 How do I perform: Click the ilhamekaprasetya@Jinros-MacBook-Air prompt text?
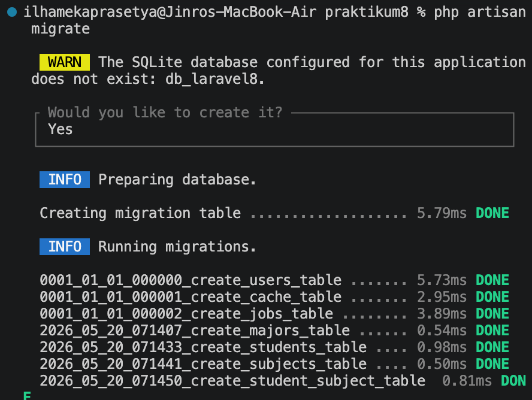(170, 12)
